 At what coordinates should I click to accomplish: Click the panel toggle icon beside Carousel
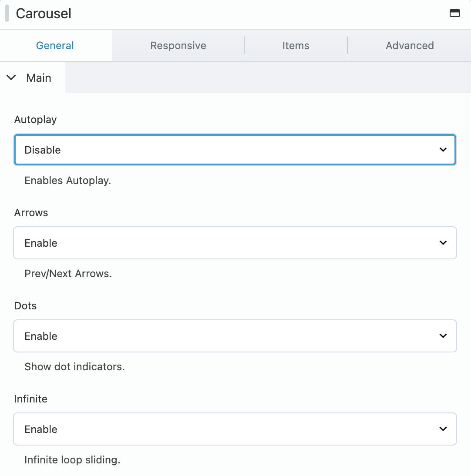[454, 13]
